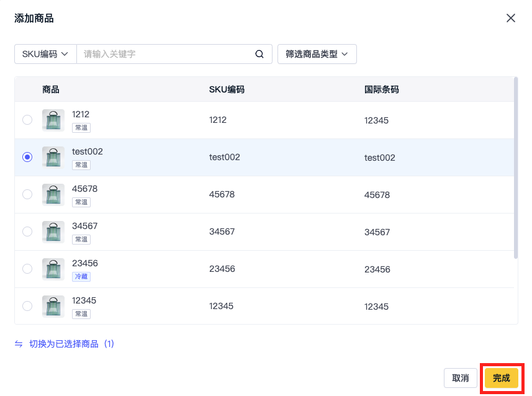Click SKU编码 cell 23456
This screenshot has width=532, height=396.
pyautogui.click(x=222, y=269)
